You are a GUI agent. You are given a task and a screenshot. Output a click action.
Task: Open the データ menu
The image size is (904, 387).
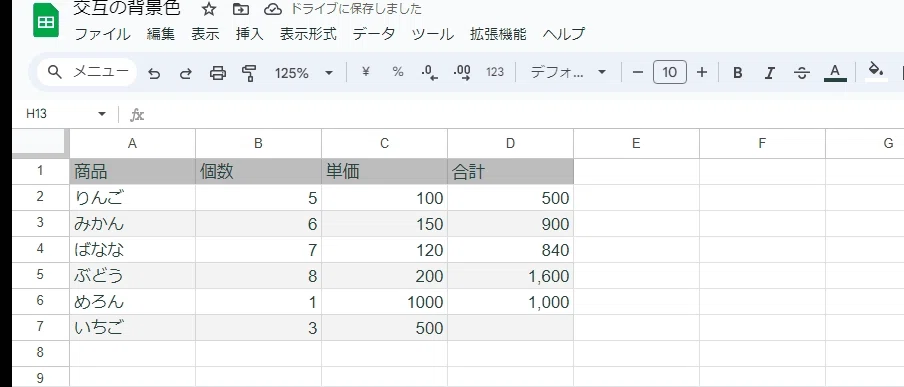(374, 34)
